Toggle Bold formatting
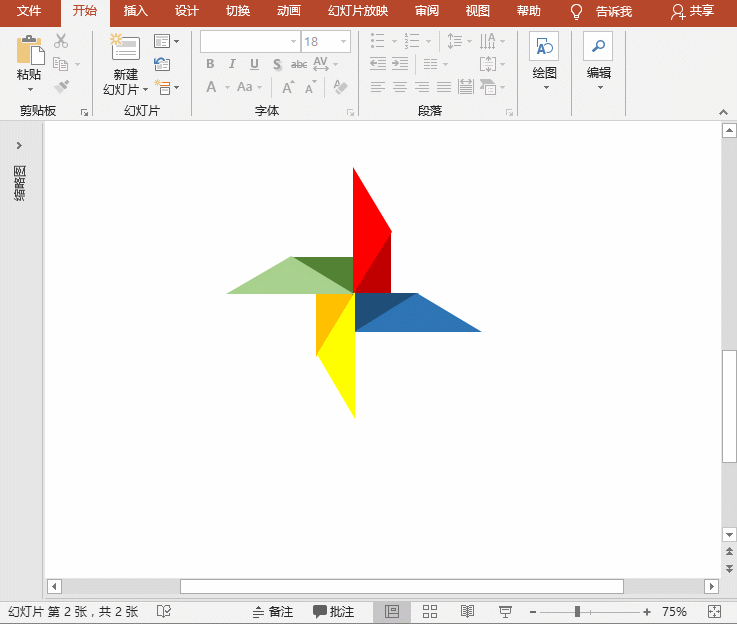This screenshot has height=624, width=737. tap(210, 64)
